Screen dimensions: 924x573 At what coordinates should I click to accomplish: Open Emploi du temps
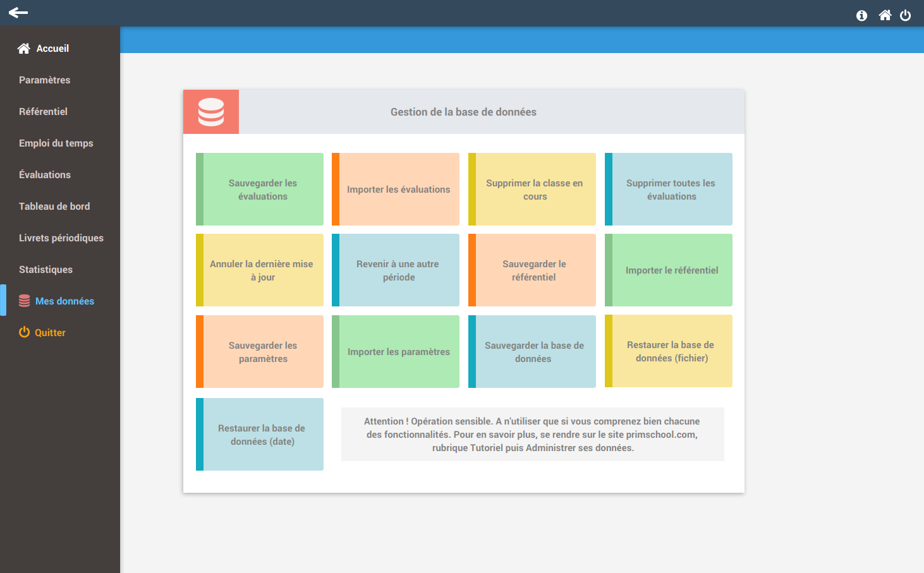(56, 143)
